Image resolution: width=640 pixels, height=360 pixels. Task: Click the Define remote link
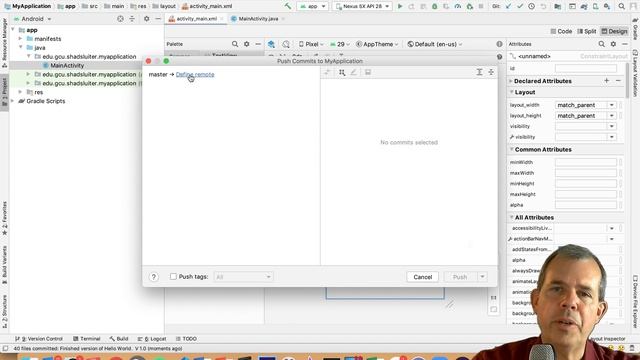pos(195,74)
